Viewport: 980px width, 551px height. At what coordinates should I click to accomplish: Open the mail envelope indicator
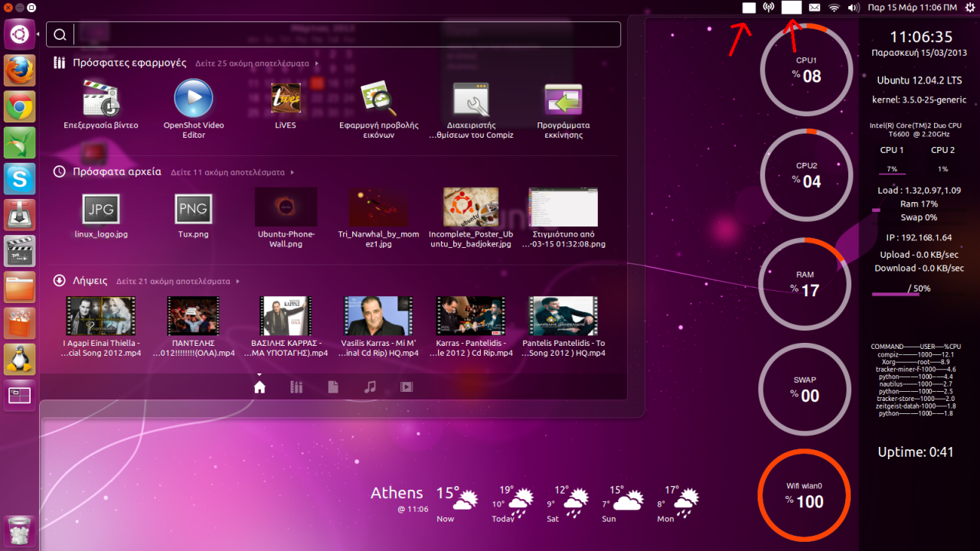[815, 8]
